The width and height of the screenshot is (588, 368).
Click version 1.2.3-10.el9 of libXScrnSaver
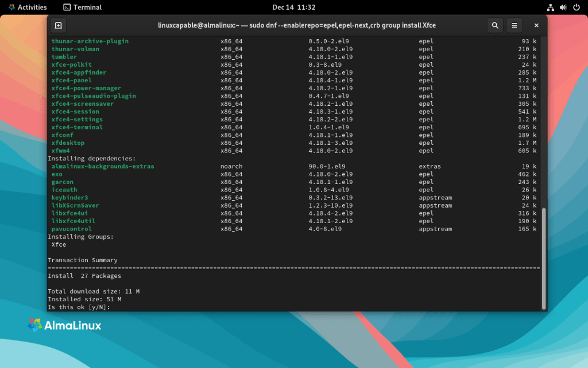331,205
